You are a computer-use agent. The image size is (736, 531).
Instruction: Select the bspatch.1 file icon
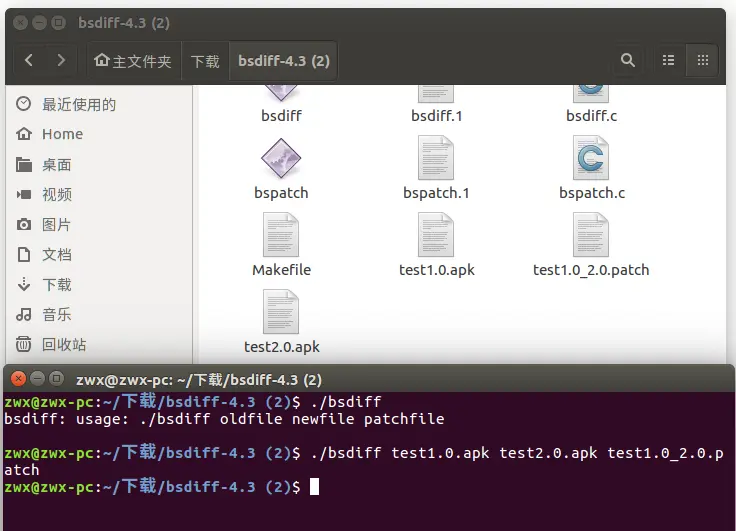coord(436,158)
